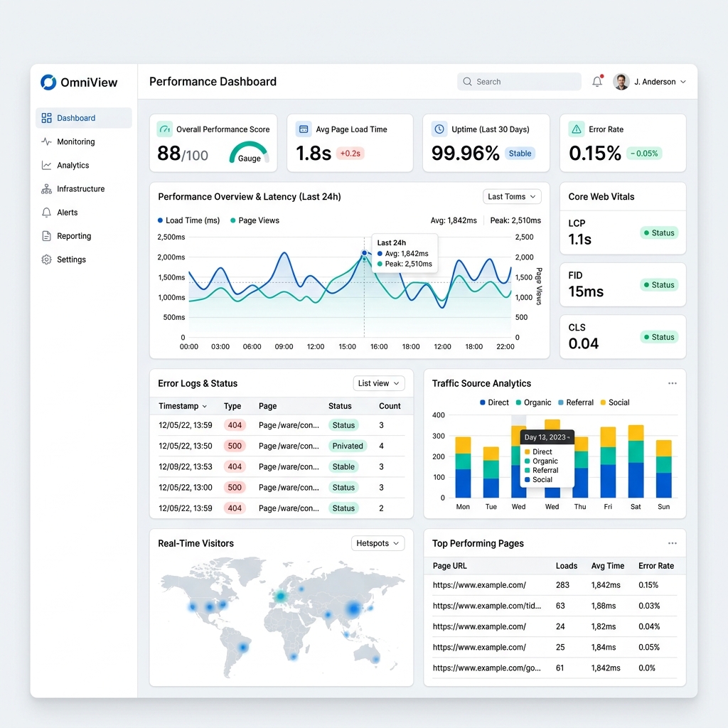Screen dimensions: 728x728
Task: Click the Settings gear icon
Action: pos(46,259)
